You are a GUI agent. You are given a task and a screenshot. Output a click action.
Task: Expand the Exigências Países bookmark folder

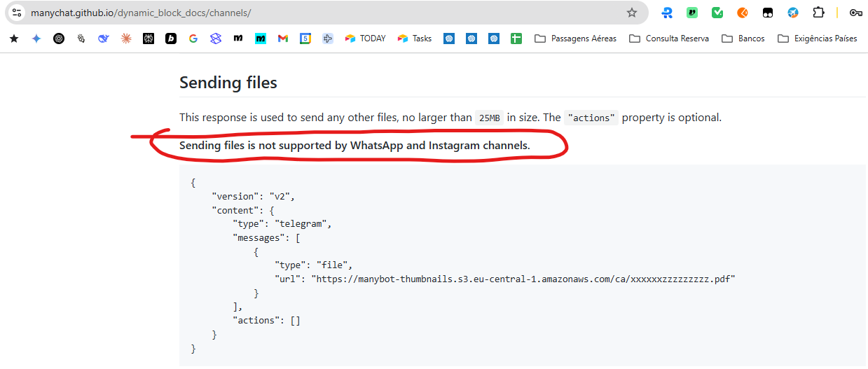click(x=818, y=39)
